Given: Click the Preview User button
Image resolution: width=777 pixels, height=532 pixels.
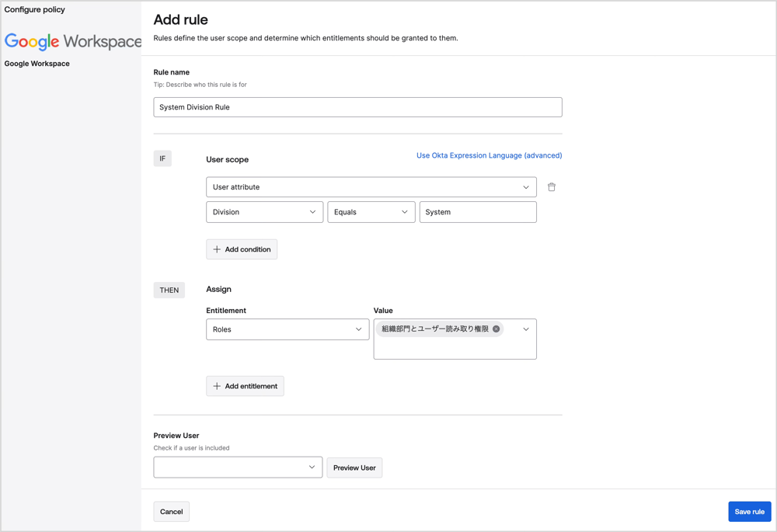Looking at the screenshot, I should pos(354,468).
